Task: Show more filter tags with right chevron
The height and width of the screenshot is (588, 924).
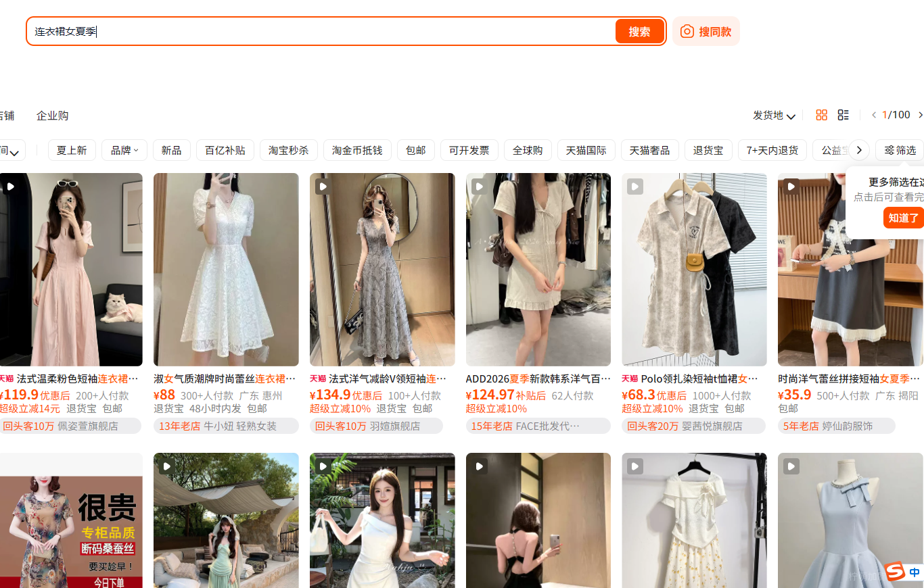Action: 859,150
